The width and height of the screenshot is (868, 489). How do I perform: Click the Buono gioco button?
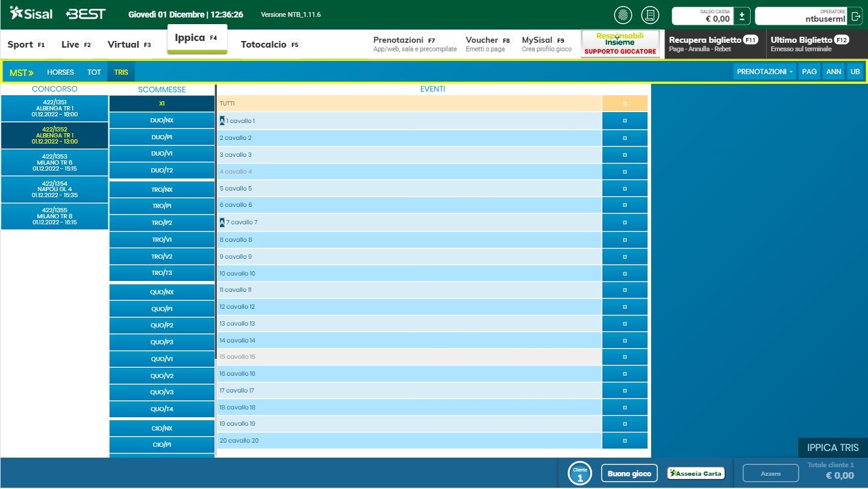click(x=629, y=474)
